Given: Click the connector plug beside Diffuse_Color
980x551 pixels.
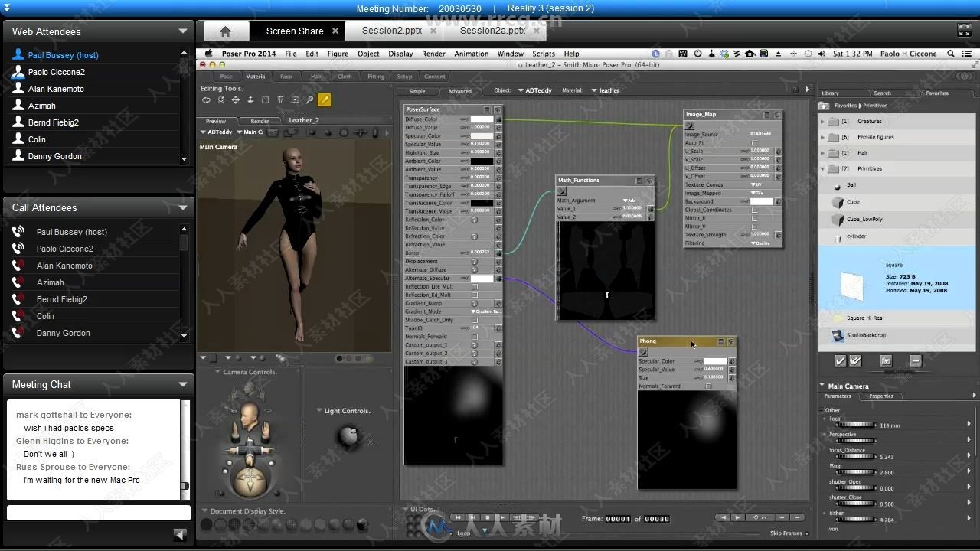Looking at the screenshot, I should click(498, 119).
